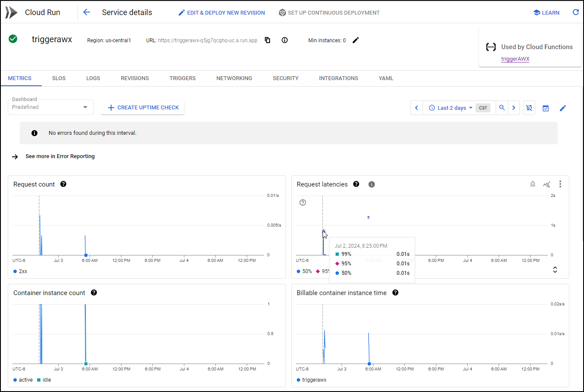
Task: Click the alert bell icon on Request latencies
Action: pos(533,184)
